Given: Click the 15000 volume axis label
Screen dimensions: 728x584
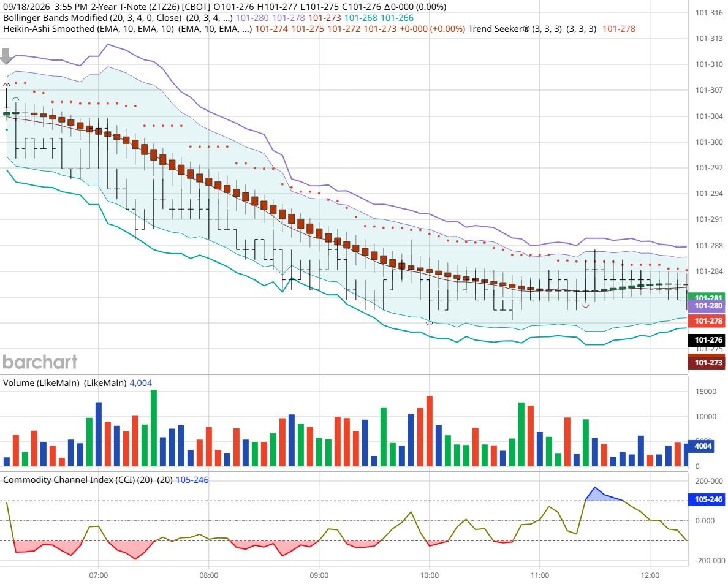Looking at the screenshot, I should click(x=706, y=392).
